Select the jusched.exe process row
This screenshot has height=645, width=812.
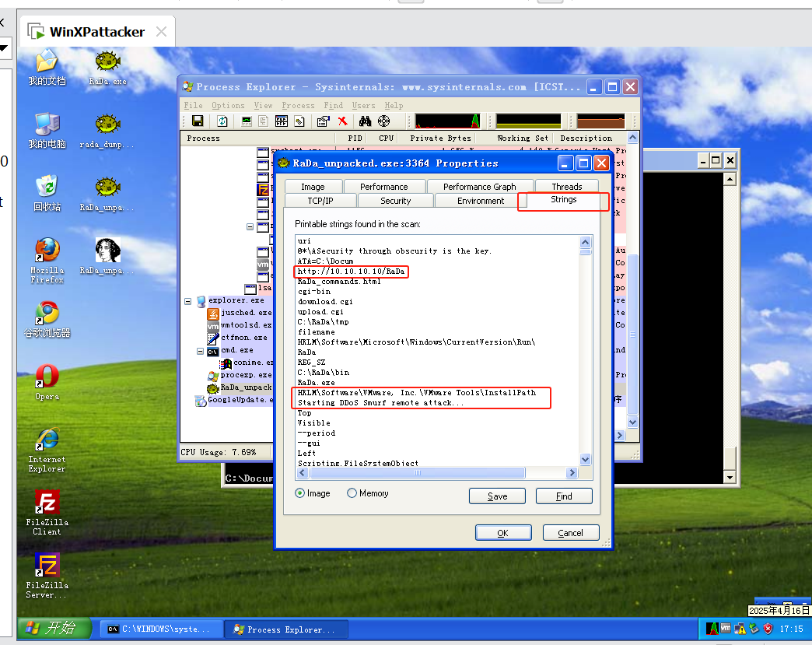pos(240,313)
